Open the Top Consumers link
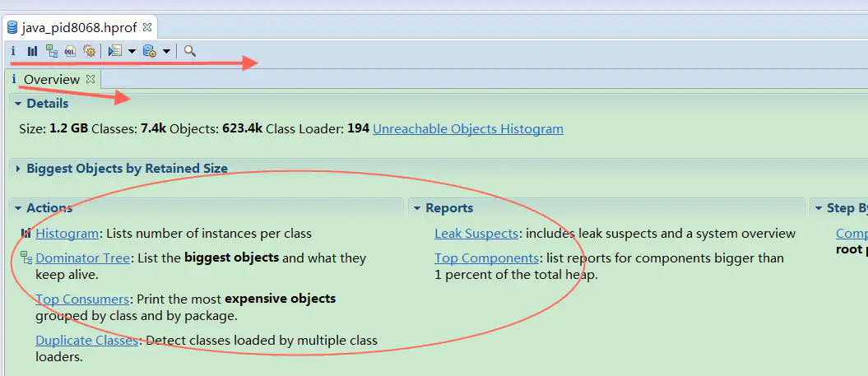This screenshot has width=868, height=376. point(82,299)
